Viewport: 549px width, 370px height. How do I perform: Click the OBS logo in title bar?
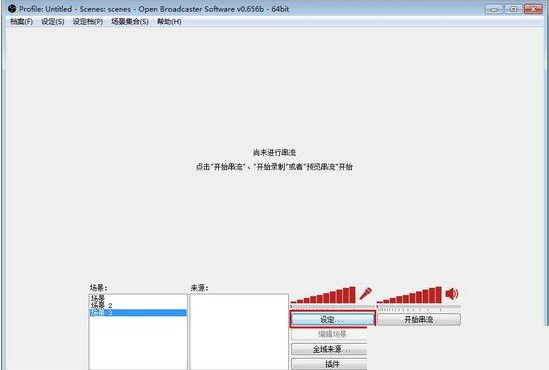12,9
